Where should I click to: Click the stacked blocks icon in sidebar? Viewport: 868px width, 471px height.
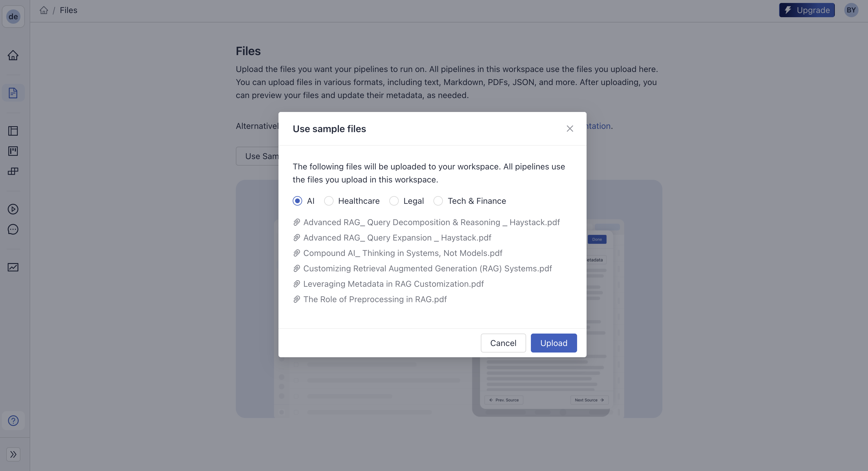coord(13,171)
